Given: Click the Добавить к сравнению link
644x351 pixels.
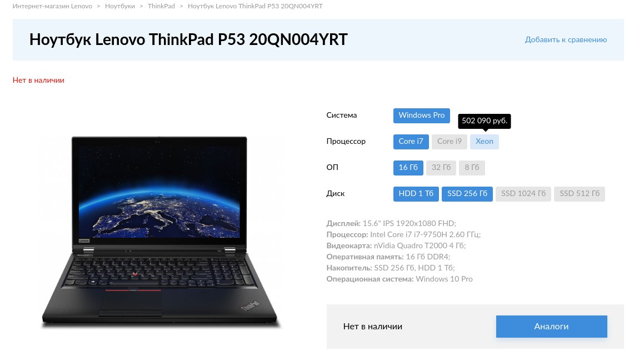Looking at the screenshot, I should point(566,40).
